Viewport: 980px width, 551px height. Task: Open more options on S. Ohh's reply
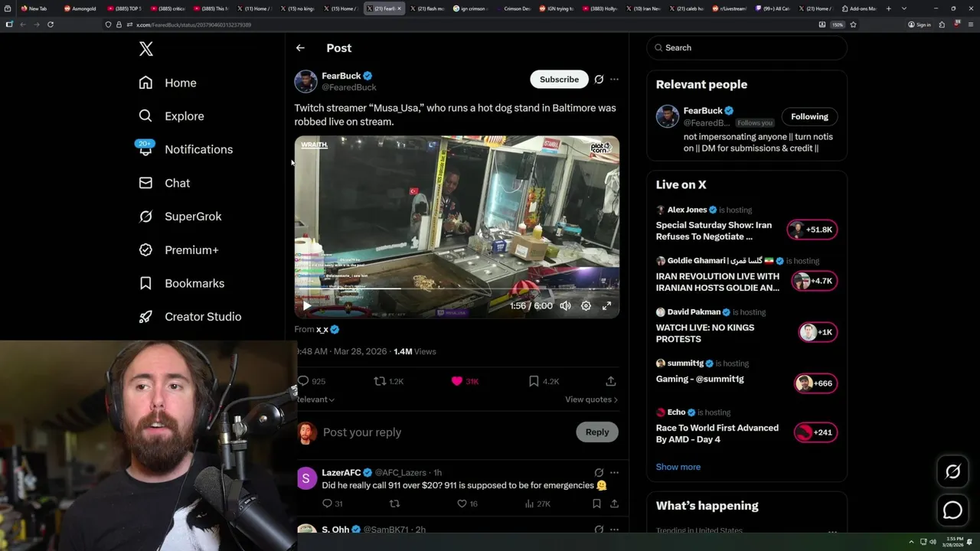pyautogui.click(x=614, y=530)
